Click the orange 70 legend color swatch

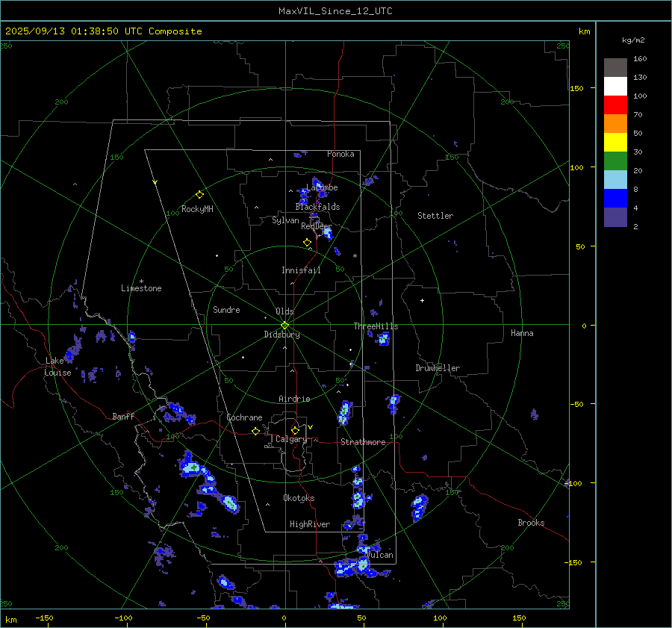pyautogui.click(x=615, y=123)
